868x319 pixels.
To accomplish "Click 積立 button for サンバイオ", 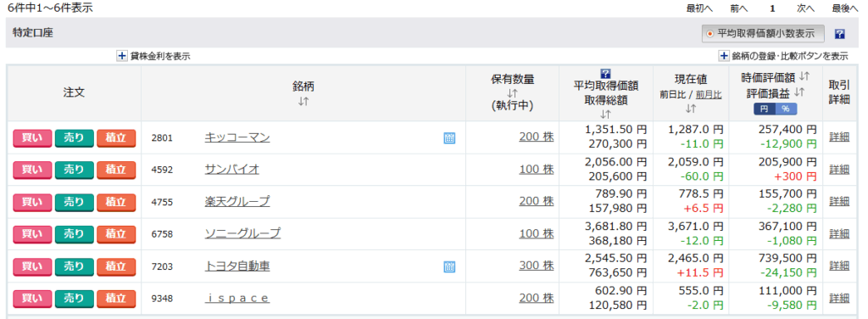I will click(116, 170).
